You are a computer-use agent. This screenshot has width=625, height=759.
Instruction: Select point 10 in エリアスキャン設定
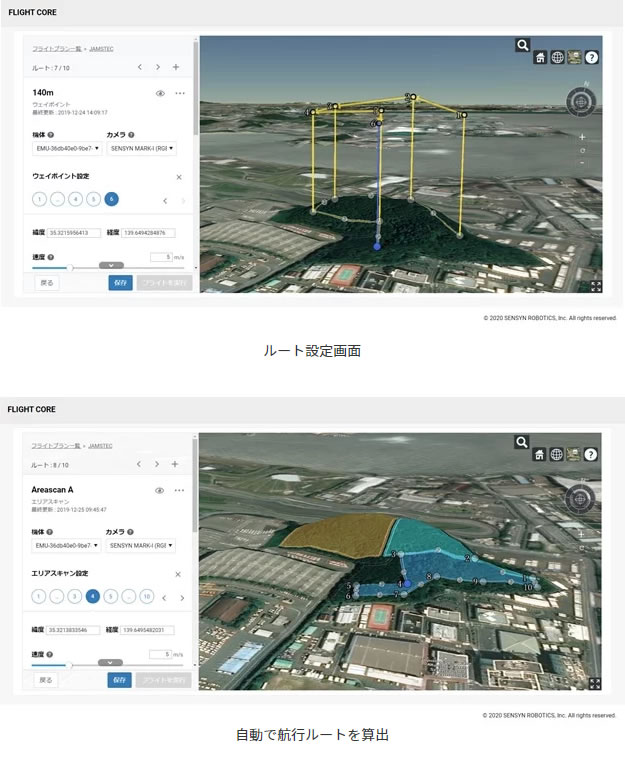click(x=147, y=596)
